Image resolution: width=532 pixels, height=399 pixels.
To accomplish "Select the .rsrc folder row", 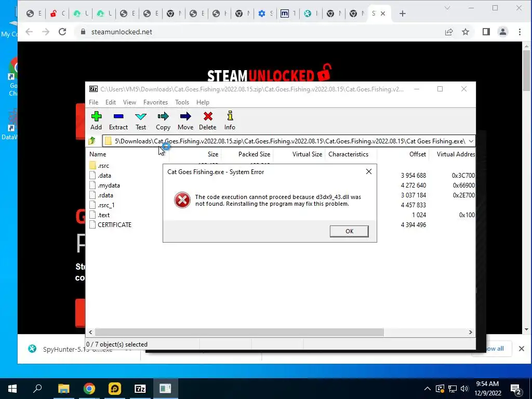I will [103, 166].
